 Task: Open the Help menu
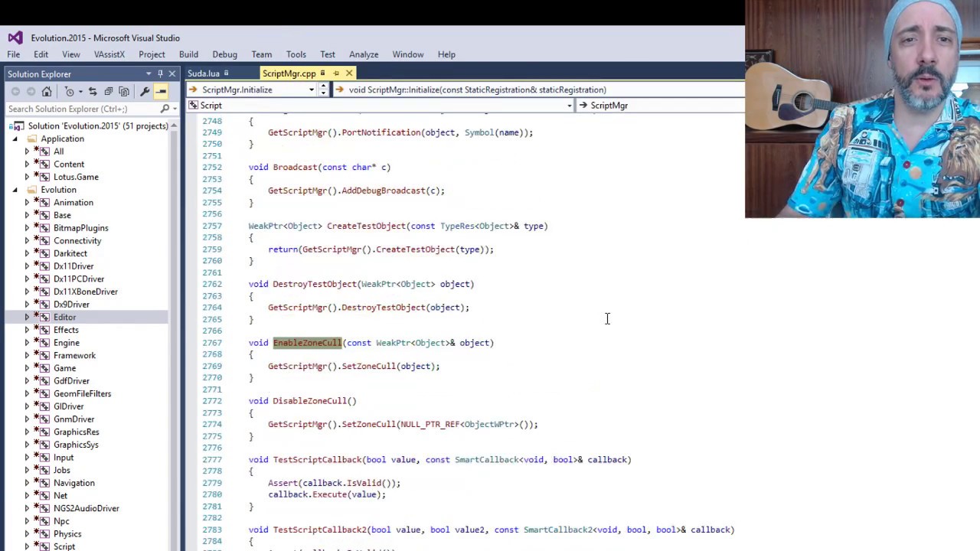(x=446, y=54)
